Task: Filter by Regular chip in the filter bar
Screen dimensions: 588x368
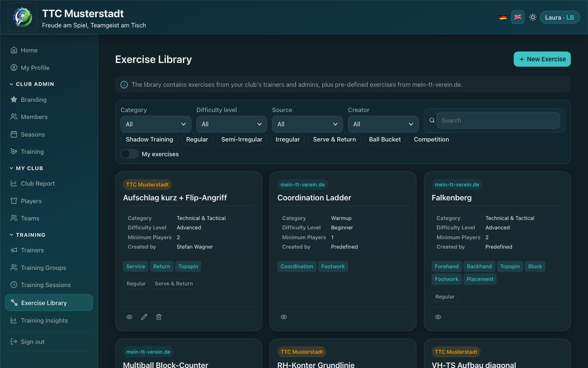Action: (x=197, y=139)
